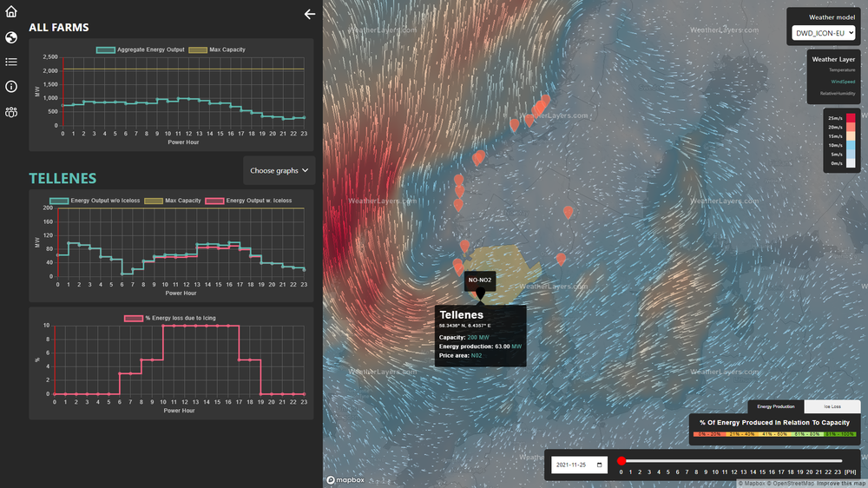Screen dimensions: 868x488
Task: Select the Temperature weather layer
Action: (841, 69)
